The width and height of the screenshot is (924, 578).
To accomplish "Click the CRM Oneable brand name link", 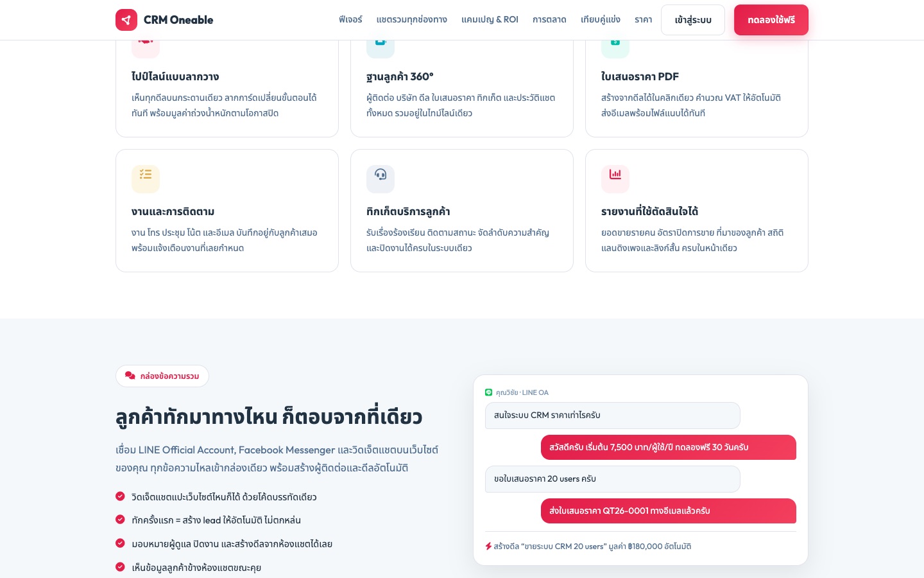I will tap(178, 20).
